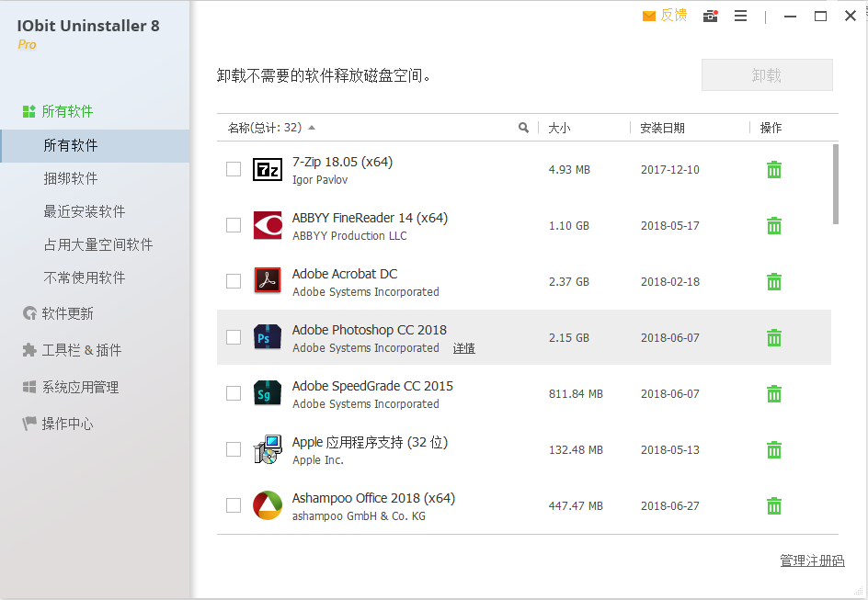Click the 2018-06-27 install date
Viewport: 868px width, 600px height.
pyautogui.click(x=669, y=506)
